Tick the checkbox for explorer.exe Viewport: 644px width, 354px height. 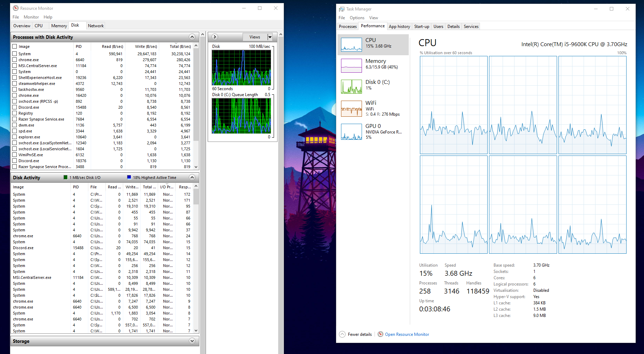(15, 137)
